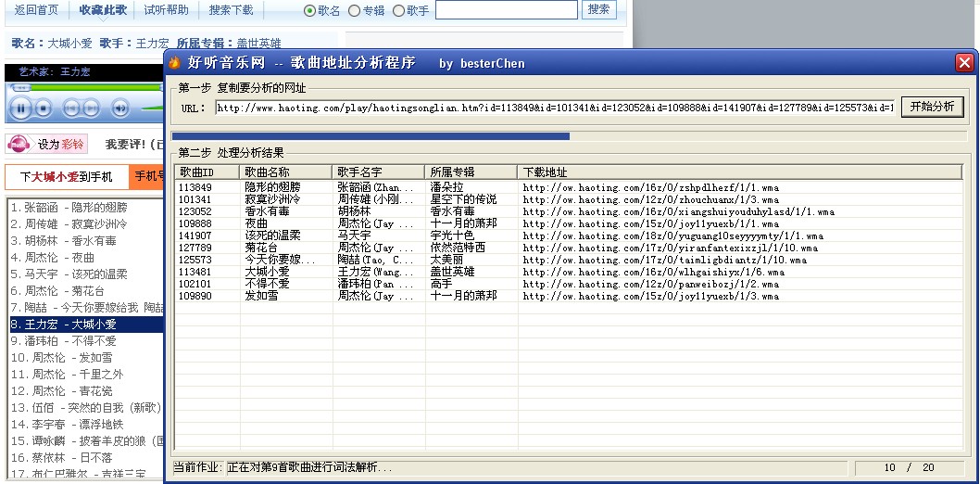Click status text 正在对第9首歌曲进行词法解析
The width and height of the screenshot is (980, 484).
[x=310, y=467]
